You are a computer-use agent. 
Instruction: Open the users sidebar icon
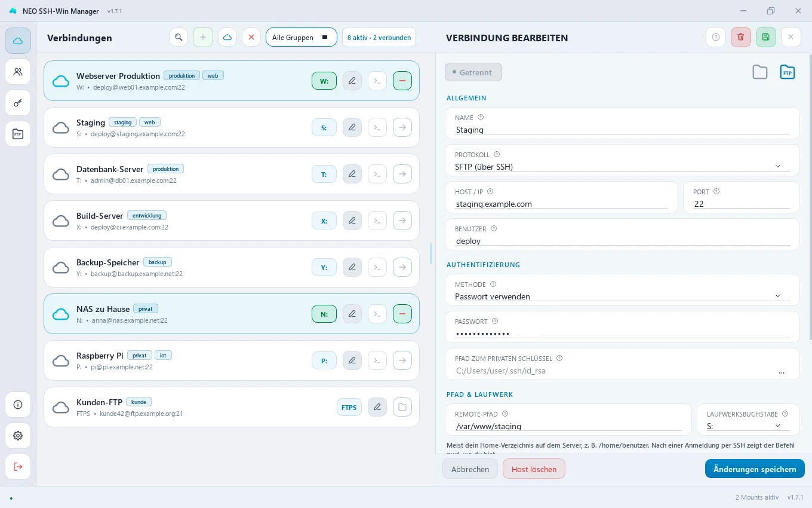tap(18, 72)
